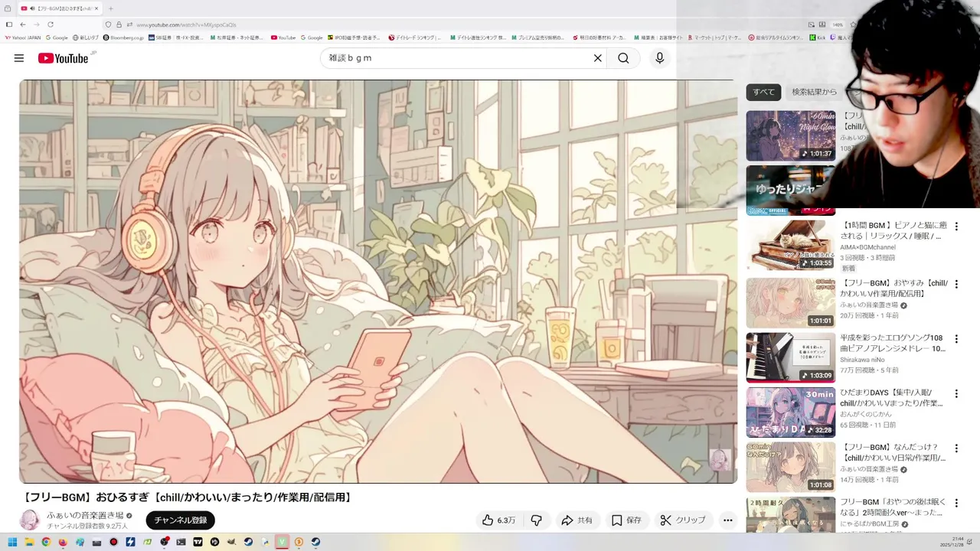
Task: Select the 検索結果から filter chip
Action: point(815,92)
